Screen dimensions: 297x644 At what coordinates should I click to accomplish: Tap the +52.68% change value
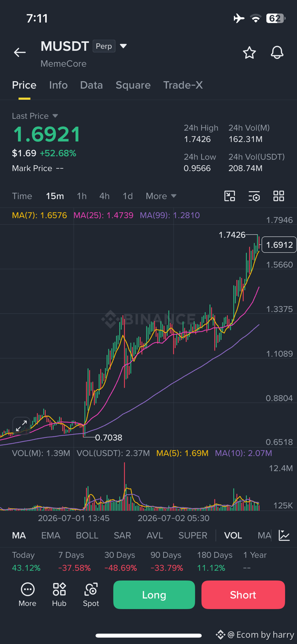[x=58, y=153]
